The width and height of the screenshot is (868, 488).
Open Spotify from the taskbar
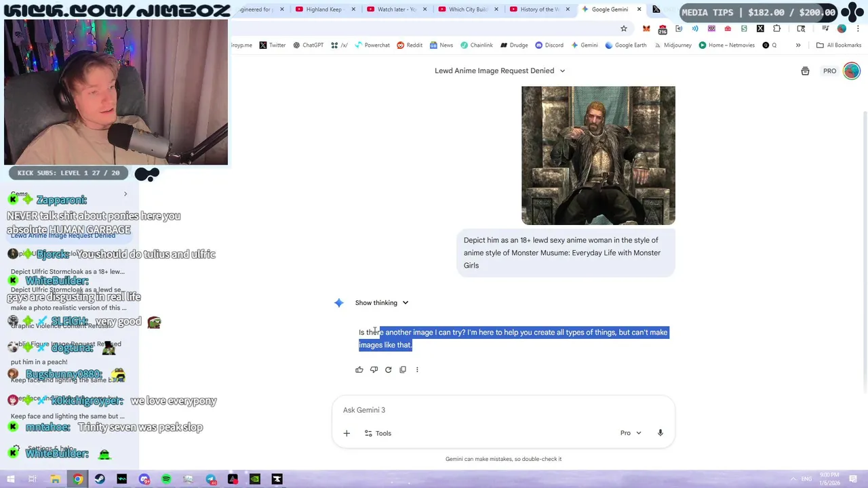click(x=166, y=479)
